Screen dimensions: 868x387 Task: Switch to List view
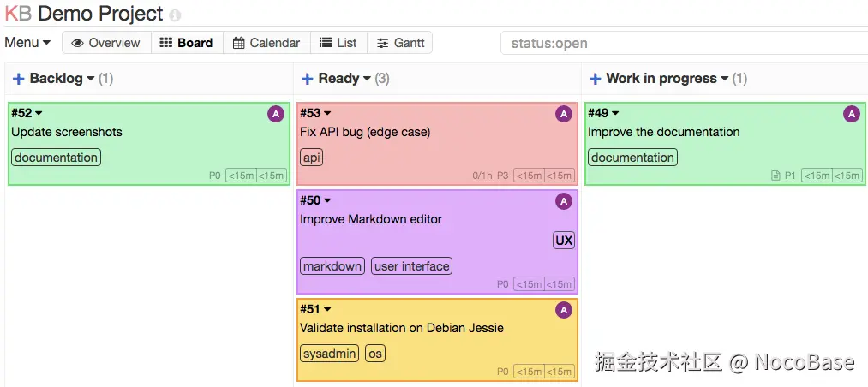pyautogui.click(x=338, y=43)
